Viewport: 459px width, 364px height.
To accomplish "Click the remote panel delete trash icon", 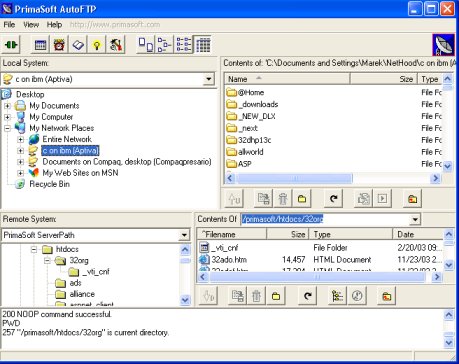I will coord(256,296).
